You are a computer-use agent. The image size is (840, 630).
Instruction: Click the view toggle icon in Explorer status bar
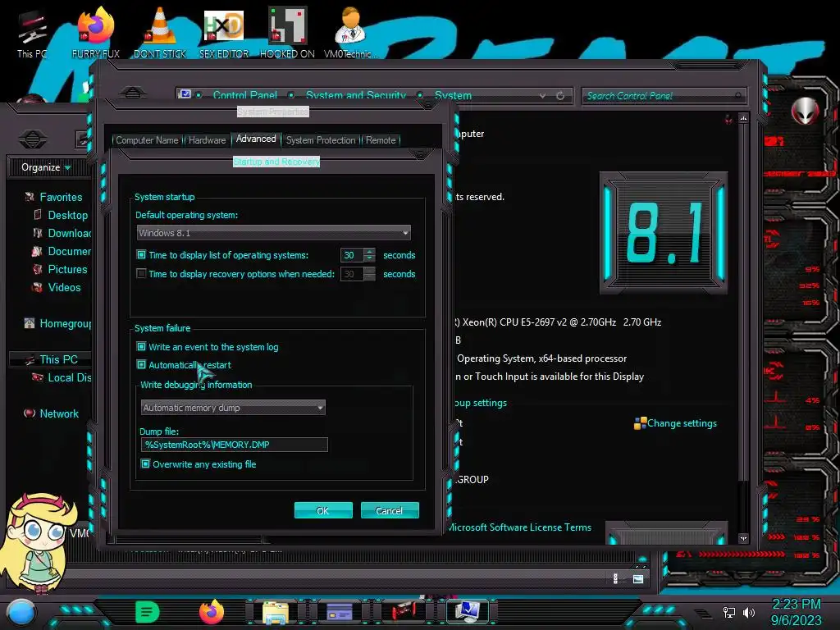[638, 578]
